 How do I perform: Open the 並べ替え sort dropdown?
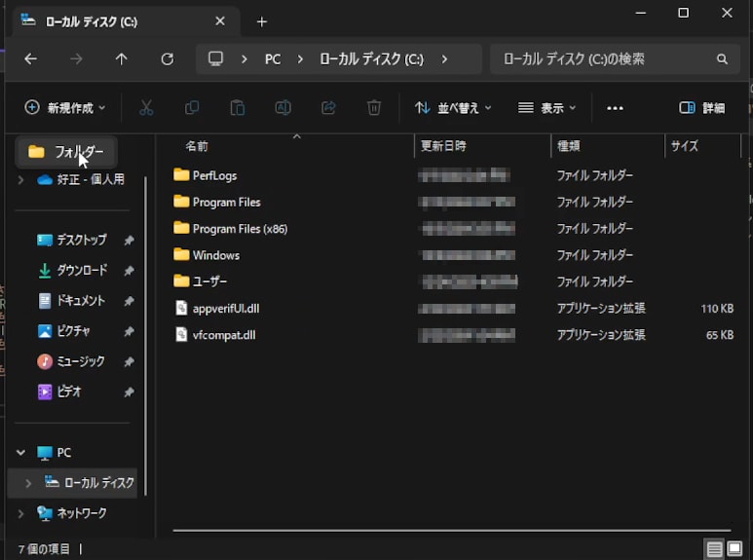[x=453, y=107]
